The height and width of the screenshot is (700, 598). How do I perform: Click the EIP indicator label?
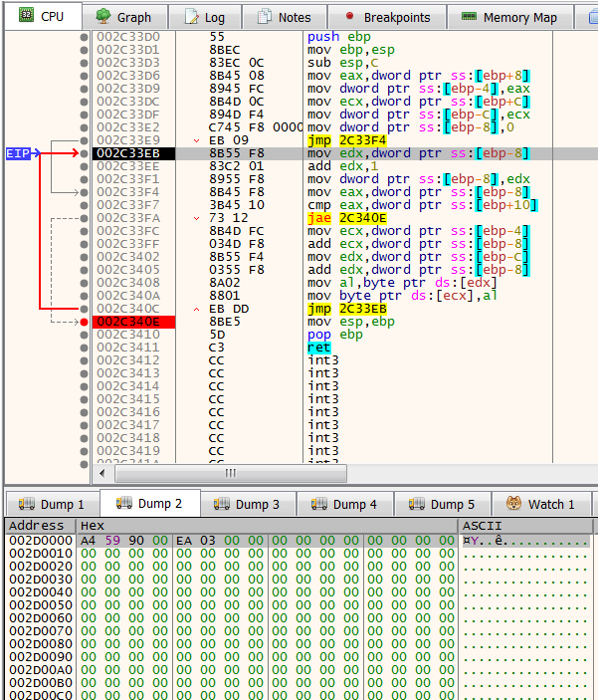click(x=18, y=153)
